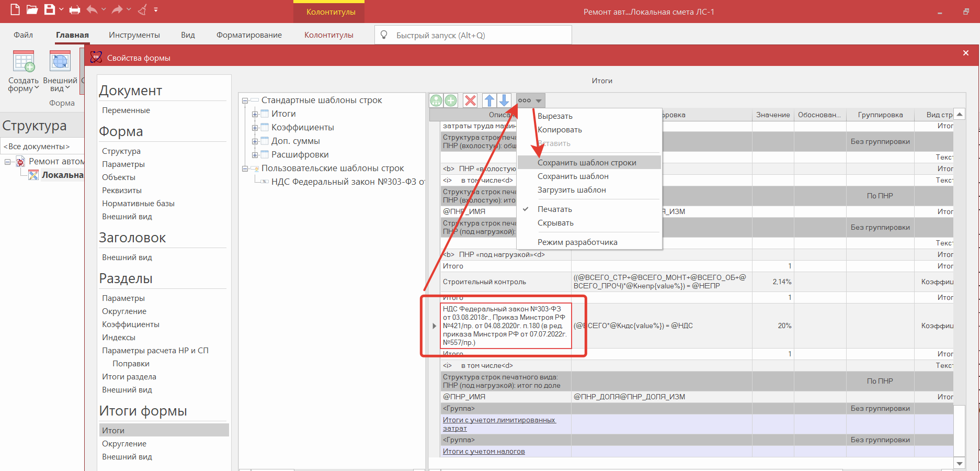
Task: Open the Save options dropdown arrow
Action: tap(62, 9)
